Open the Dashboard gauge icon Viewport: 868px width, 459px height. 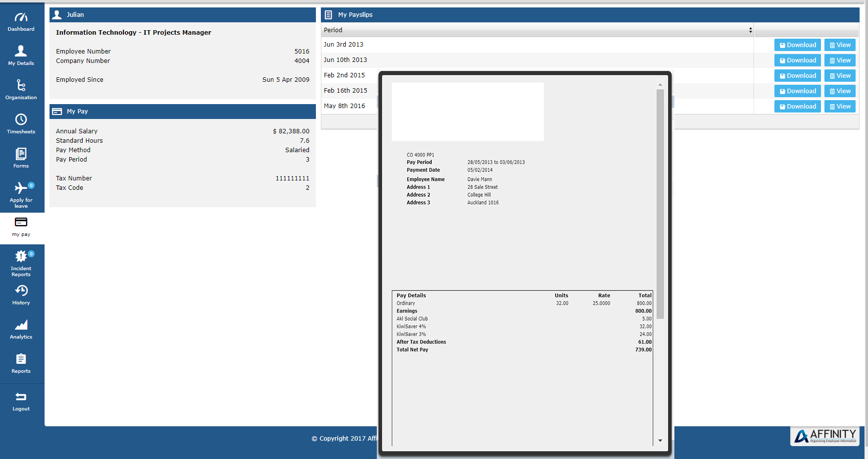click(x=21, y=17)
